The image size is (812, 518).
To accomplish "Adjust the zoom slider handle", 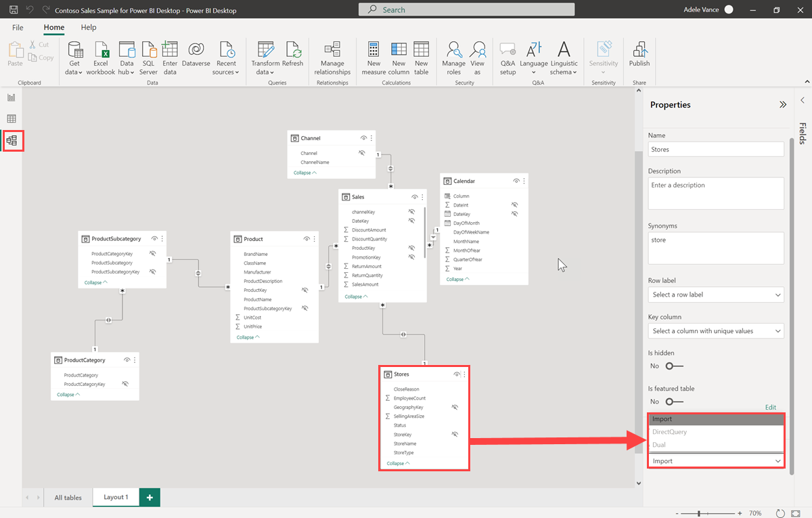I will coord(699,514).
